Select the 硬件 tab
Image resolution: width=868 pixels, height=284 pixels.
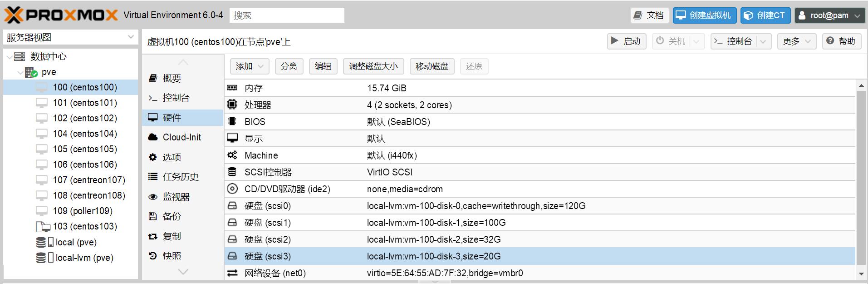[183, 118]
